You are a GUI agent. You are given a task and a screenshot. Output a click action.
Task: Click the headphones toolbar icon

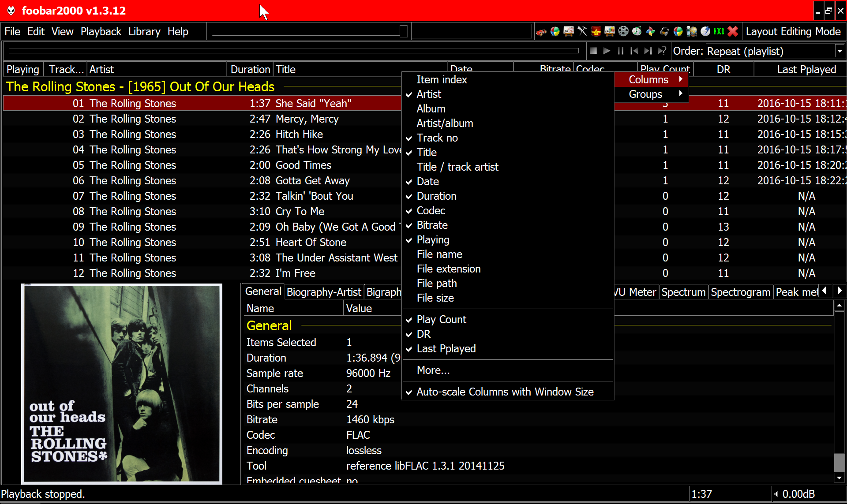[x=664, y=31]
